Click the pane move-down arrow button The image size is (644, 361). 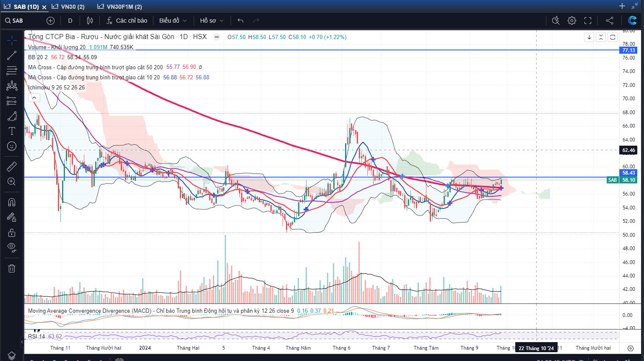(x=589, y=37)
